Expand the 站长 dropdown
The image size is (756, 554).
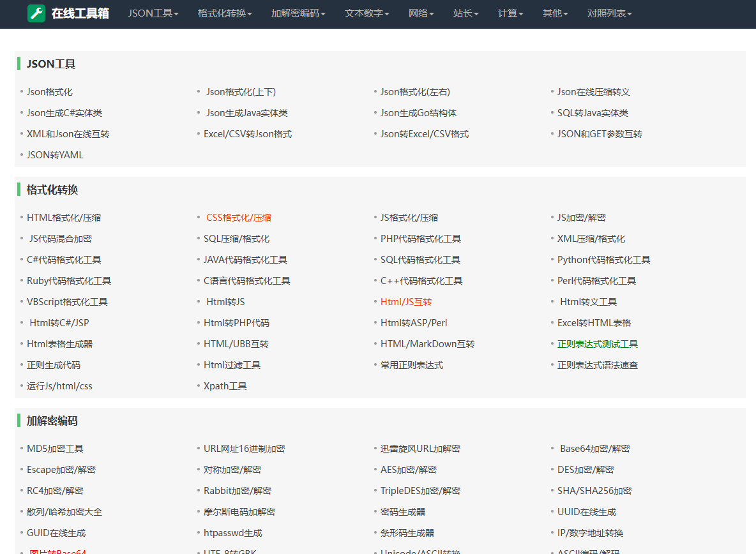coord(466,13)
